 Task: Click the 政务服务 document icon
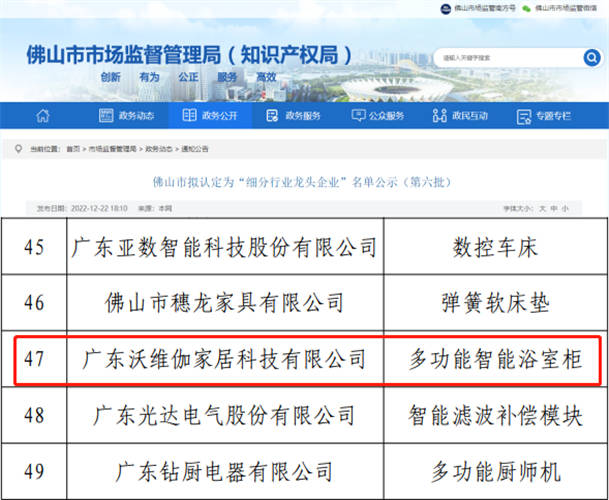[272, 115]
